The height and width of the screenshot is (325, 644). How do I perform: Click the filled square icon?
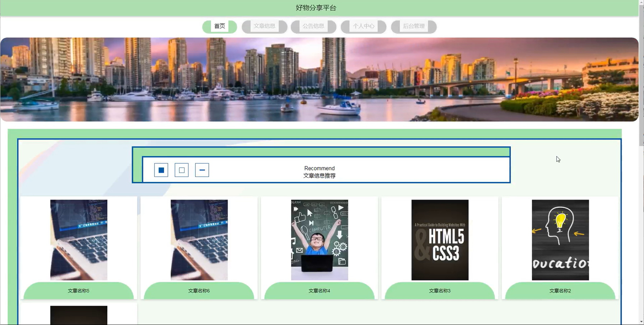click(161, 170)
